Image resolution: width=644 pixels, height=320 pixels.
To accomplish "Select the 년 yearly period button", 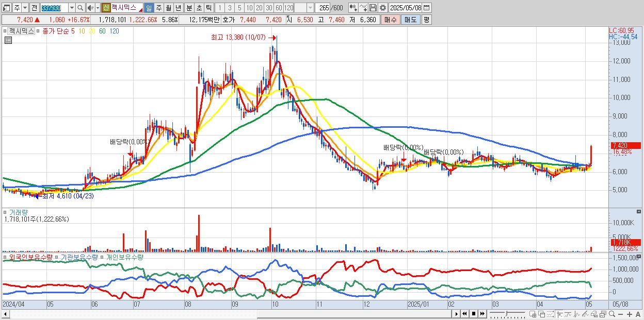I will tap(178, 8).
